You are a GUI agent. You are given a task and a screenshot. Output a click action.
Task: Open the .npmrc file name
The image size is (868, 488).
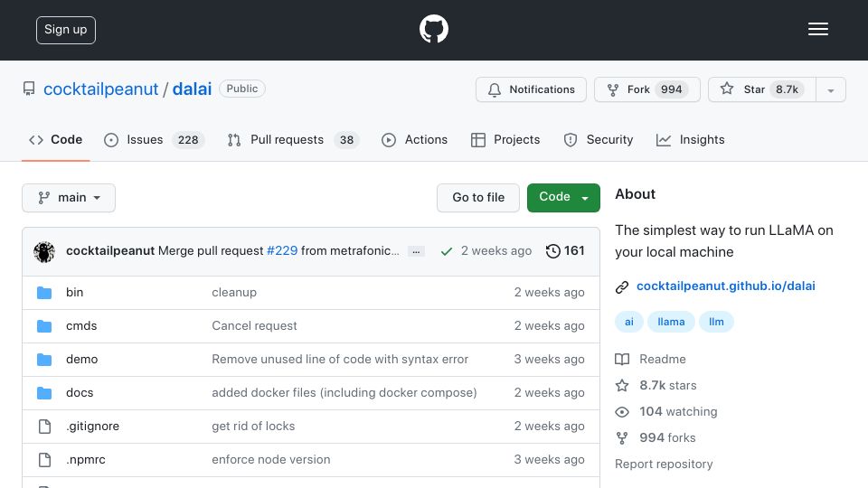85,459
